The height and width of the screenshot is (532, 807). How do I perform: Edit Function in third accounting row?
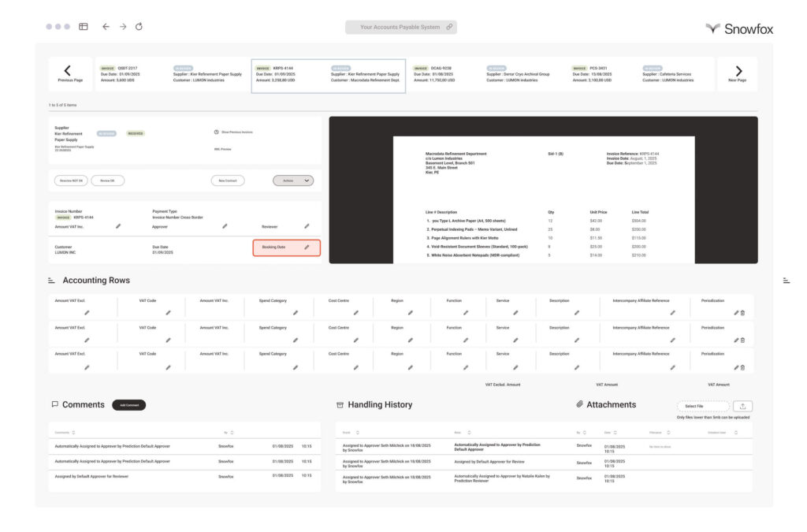[x=466, y=367]
